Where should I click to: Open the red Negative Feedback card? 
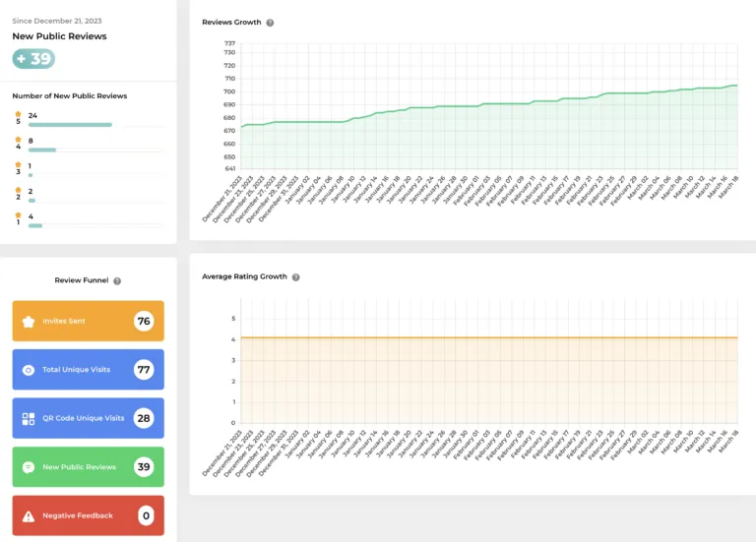click(89, 515)
